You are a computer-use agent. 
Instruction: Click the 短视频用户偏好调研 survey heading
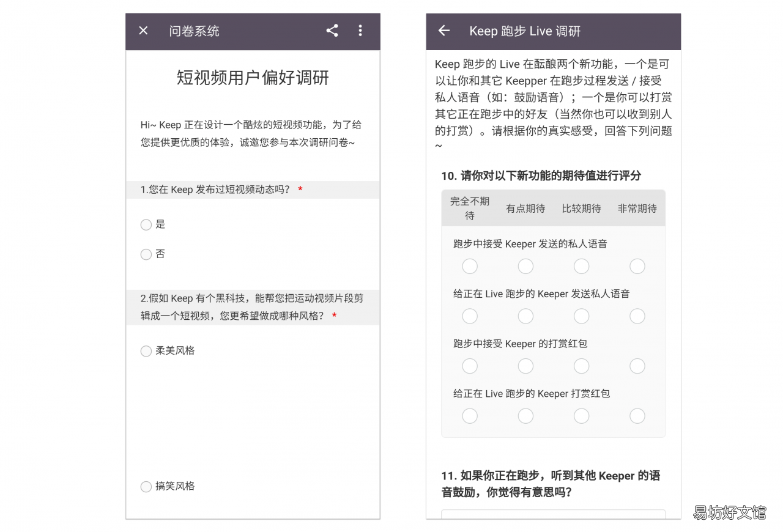click(253, 78)
